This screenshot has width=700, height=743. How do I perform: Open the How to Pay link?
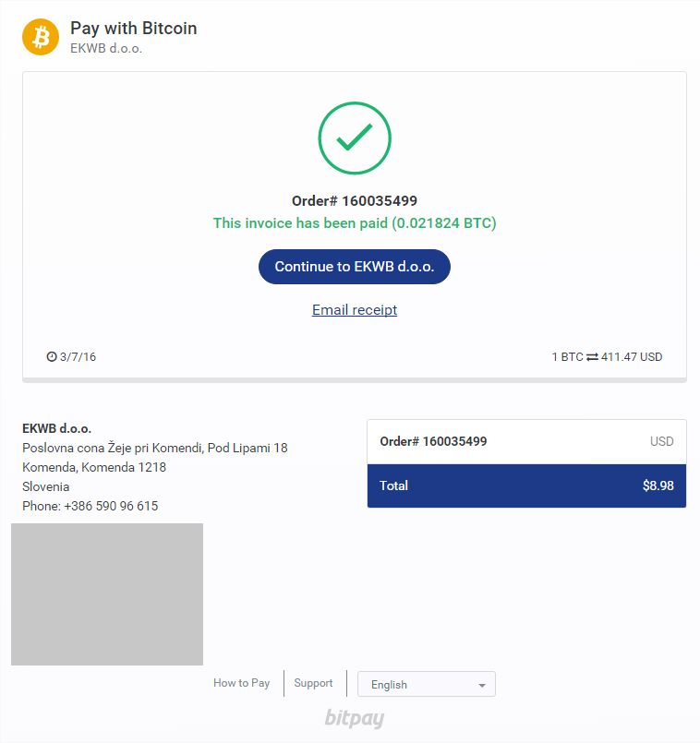point(241,683)
